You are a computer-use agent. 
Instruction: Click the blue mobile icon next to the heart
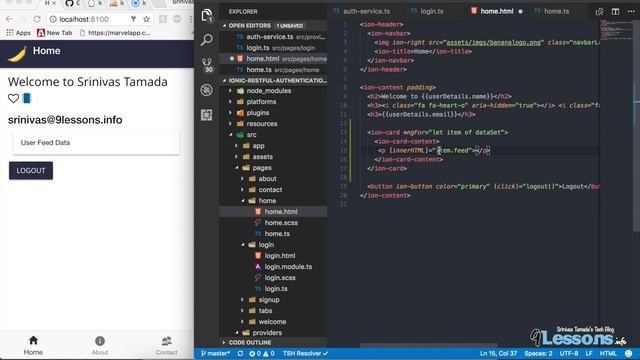pyautogui.click(x=27, y=98)
